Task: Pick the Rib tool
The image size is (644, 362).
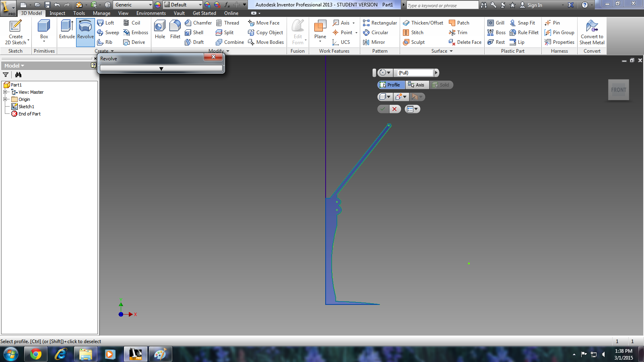Action: (x=105, y=42)
